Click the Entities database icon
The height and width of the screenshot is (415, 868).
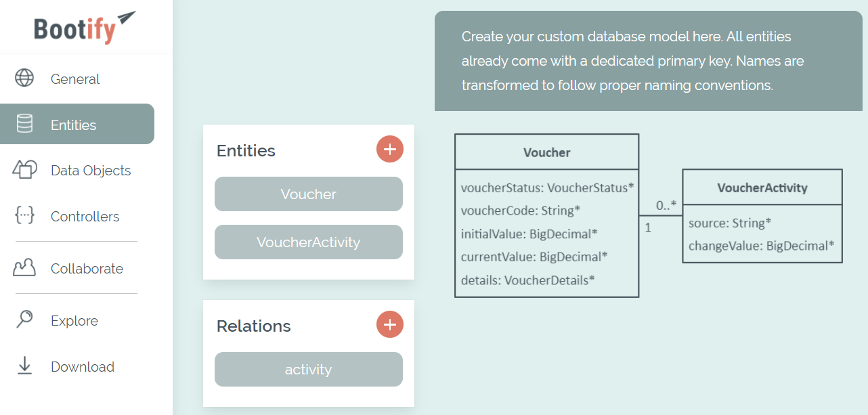click(24, 125)
